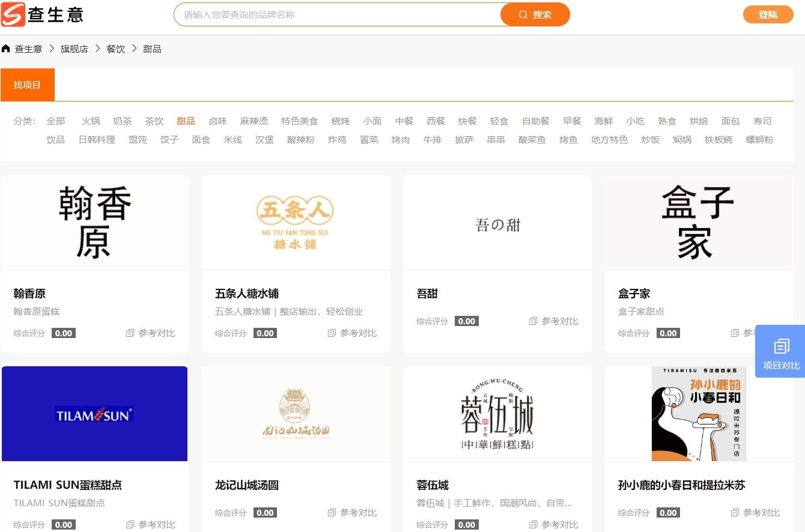Screen dimensions: 805x532
Task: Open the 翰香原 logo thumbnail
Action: 94,223
